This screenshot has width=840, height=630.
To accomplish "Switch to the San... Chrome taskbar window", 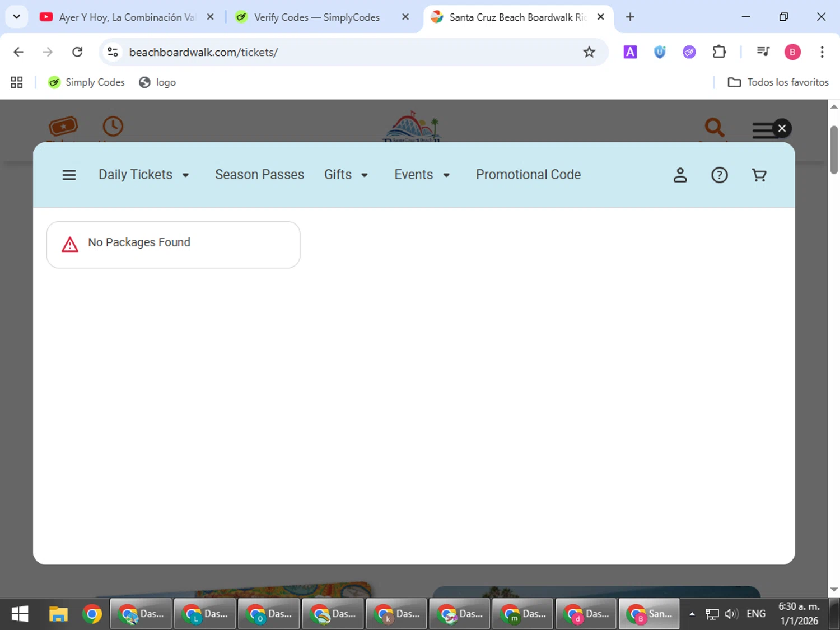I will pyautogui.click(x=649, y=614).
